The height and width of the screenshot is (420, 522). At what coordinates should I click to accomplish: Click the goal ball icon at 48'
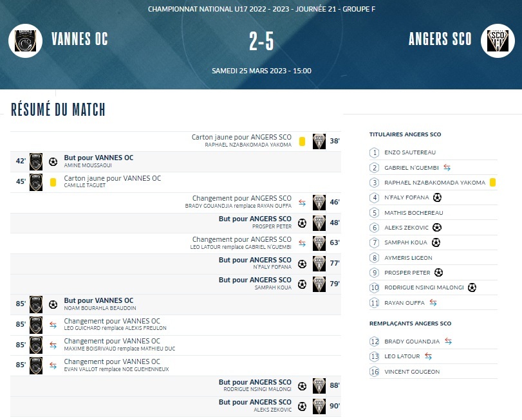tap(302, 223)
